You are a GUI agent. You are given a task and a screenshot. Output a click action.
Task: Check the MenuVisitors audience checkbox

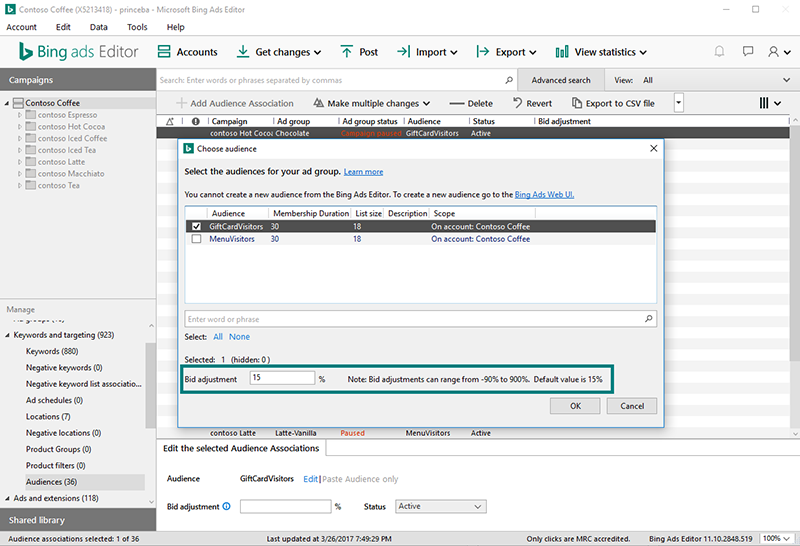tap(197, 239)
